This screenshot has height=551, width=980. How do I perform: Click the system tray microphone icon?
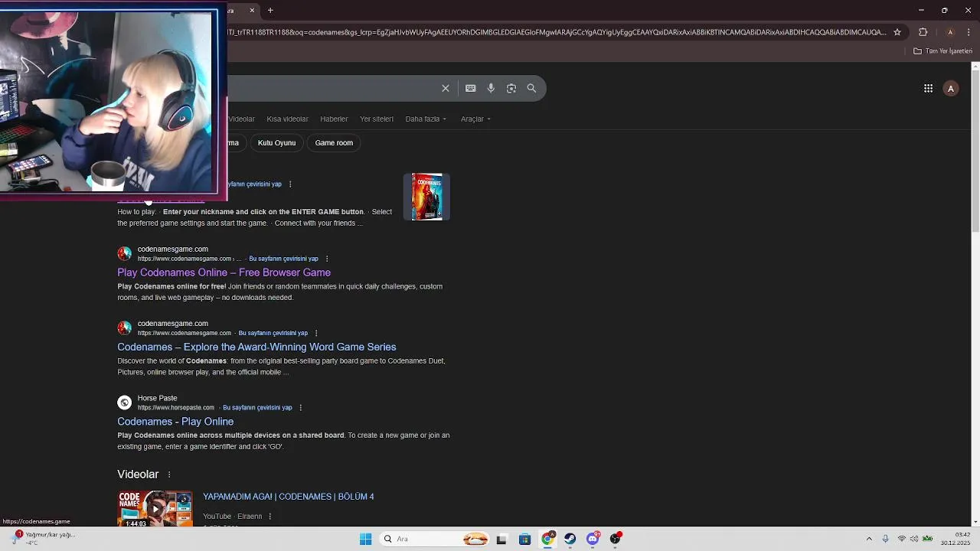[885, 539]
